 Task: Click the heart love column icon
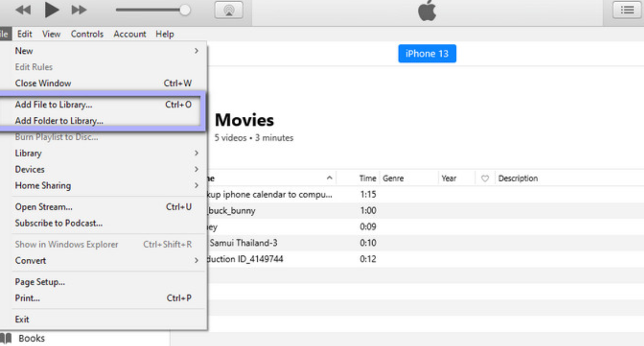point(485,178)
